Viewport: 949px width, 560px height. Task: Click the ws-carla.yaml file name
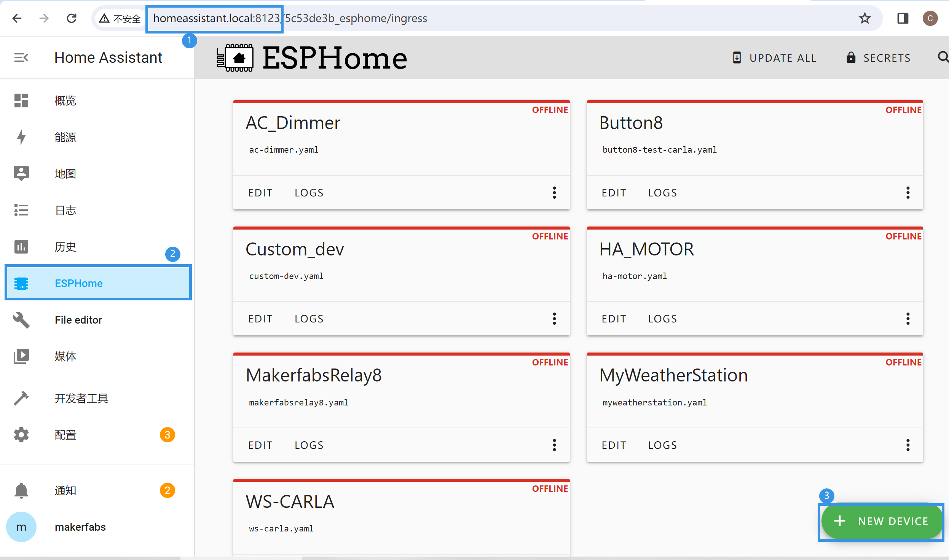click(281, 528)
